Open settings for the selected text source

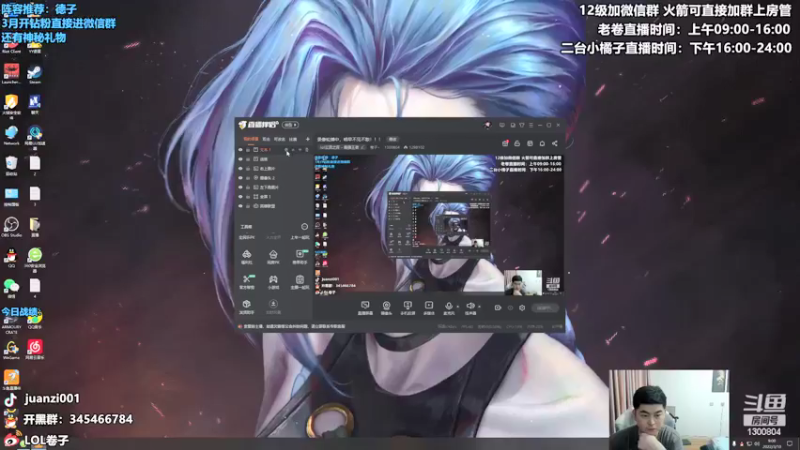click(x=286, y=150)
